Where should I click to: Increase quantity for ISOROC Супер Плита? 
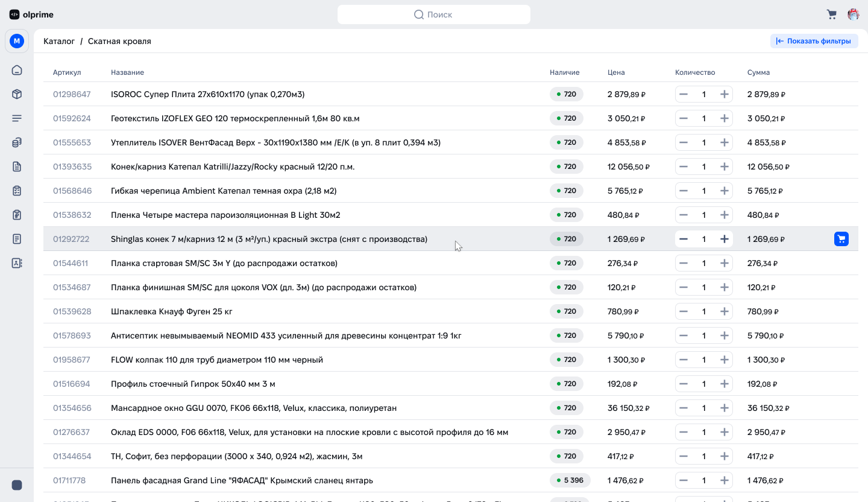(x=725, y=94)
